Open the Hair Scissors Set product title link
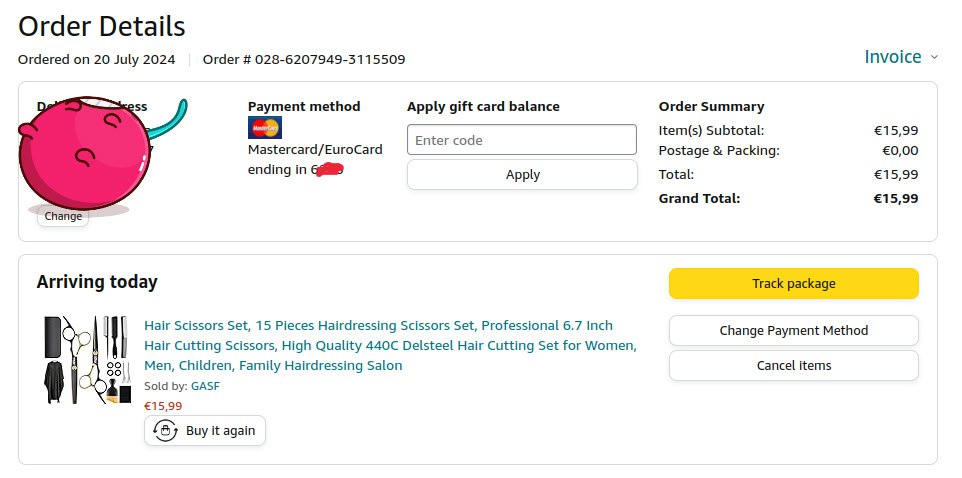The height and width of the screenshot is (478, 962). click(x=390, y=345)
